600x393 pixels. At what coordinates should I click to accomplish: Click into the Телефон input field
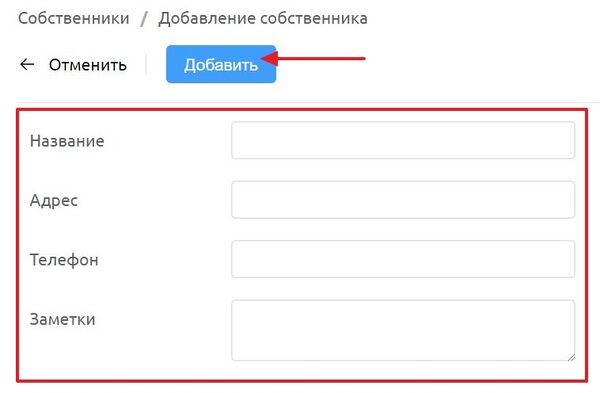point(403,259)
